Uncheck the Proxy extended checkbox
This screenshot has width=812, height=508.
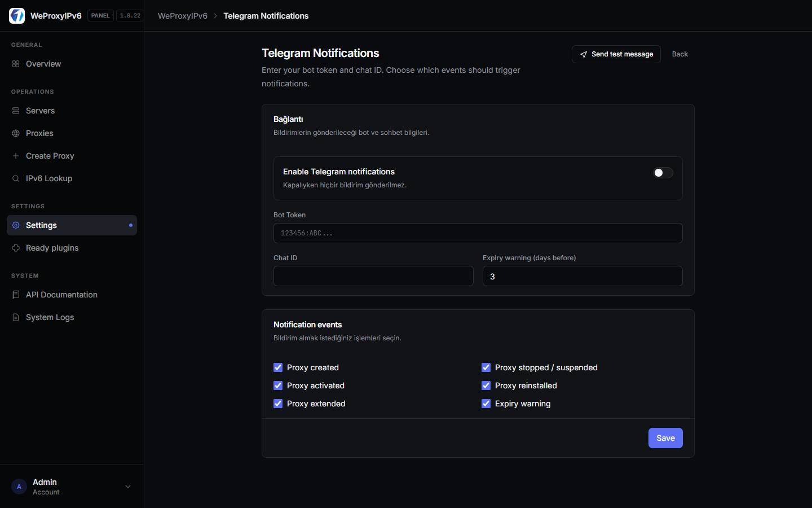pyautogui.click(x=278, y=404)
